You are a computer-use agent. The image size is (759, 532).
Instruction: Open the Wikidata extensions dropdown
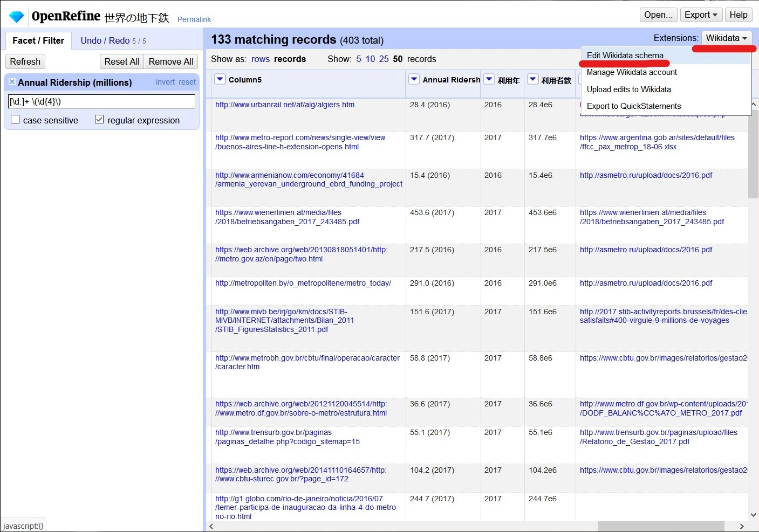(727, 38)
